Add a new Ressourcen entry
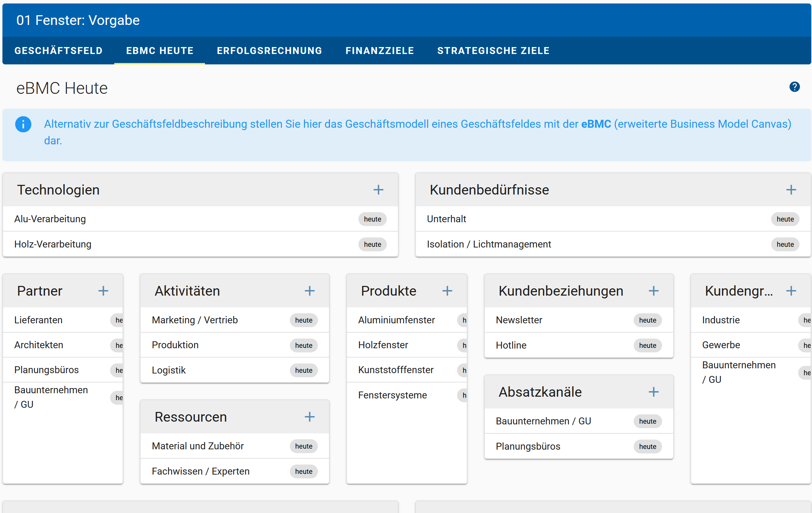Image resolution: width=812 pixels, height=513 pixels. pyautogui.click(x=310, y=417)
